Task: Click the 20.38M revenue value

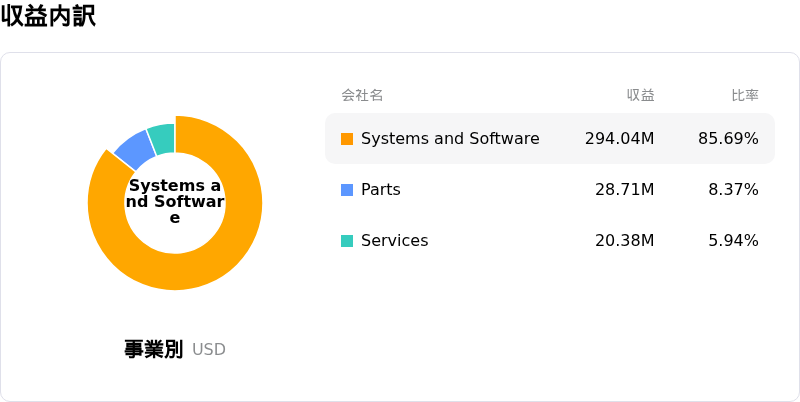Action: coord(624,241)
